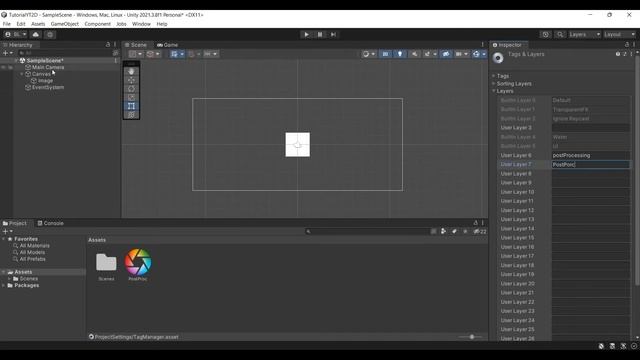Select the PostProc asset thumbnail
The width and height of the screenshot is (640, 360).
pos(138,262)
